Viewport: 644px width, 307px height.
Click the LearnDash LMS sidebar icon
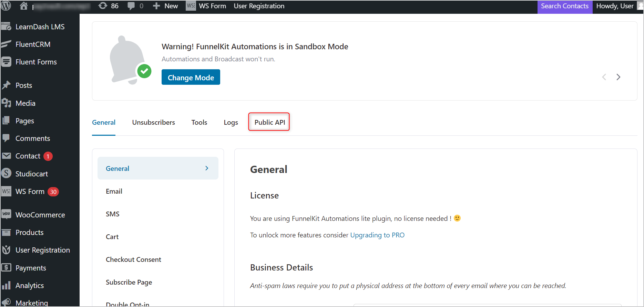tap(6, 27)
